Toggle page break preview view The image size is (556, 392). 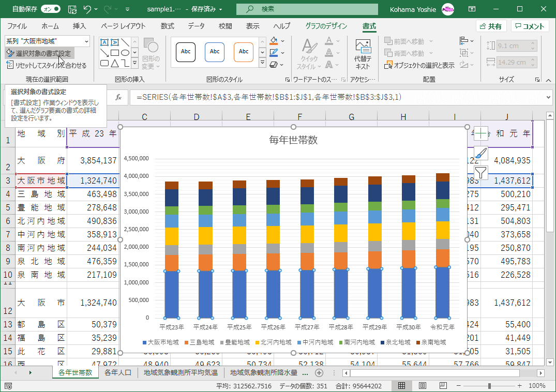pyautogui.click(x=443, y=386)
